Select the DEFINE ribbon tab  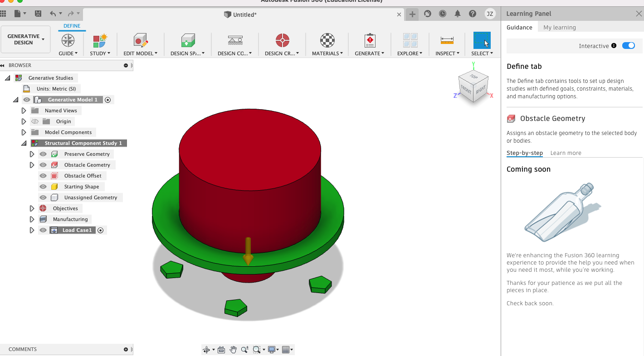(x=72, y=26)
